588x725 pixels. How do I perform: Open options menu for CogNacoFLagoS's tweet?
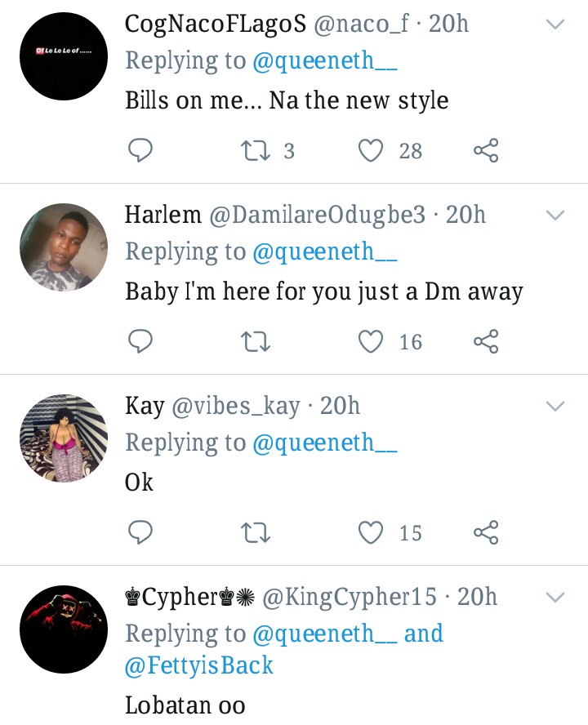coord(555,25)
